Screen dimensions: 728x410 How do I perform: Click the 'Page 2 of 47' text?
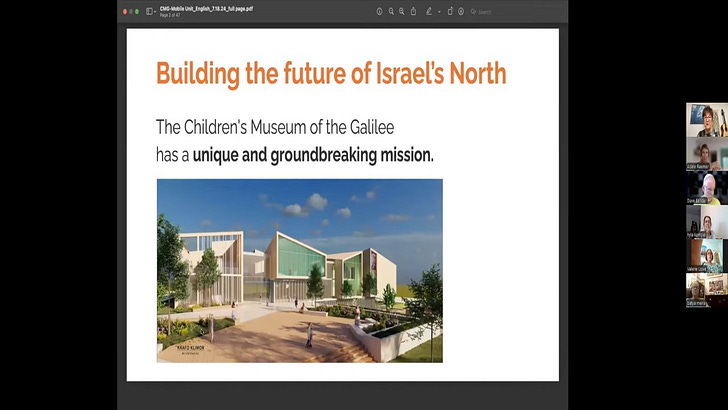pyautogui.click(x=170, y=15)
